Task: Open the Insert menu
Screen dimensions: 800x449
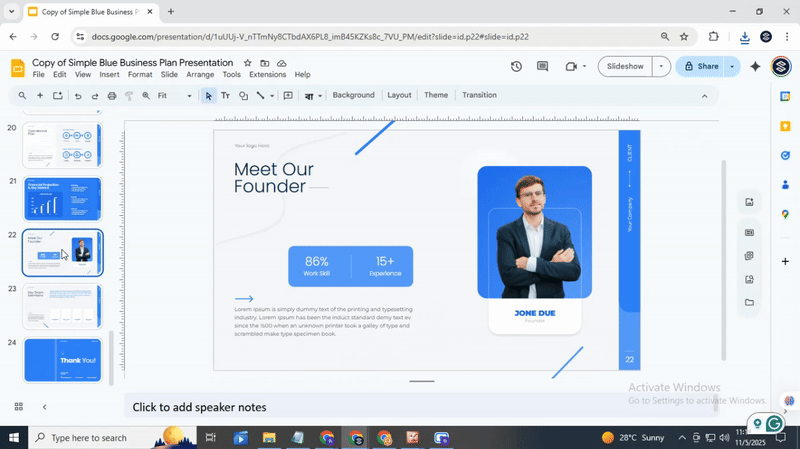Action: pyautogui.click(x=109, y=75)
